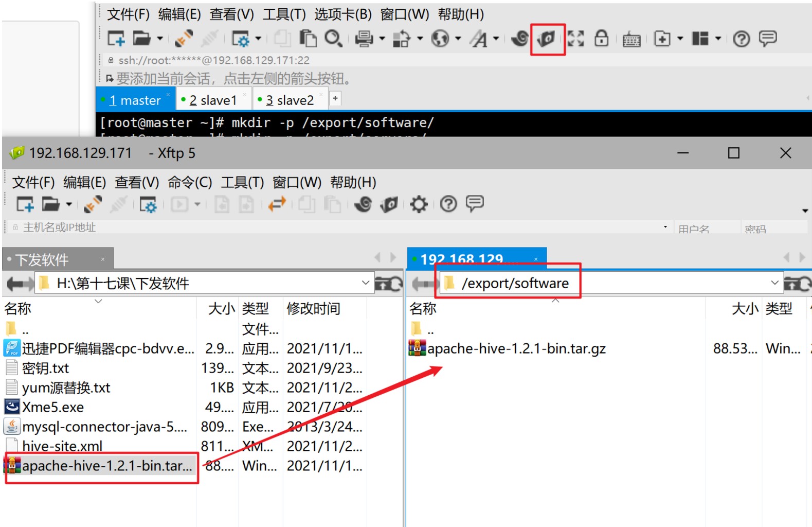Open the 文件(F) menu in Xftp
The height and width of the screenshot is (527, 812).
33,182
